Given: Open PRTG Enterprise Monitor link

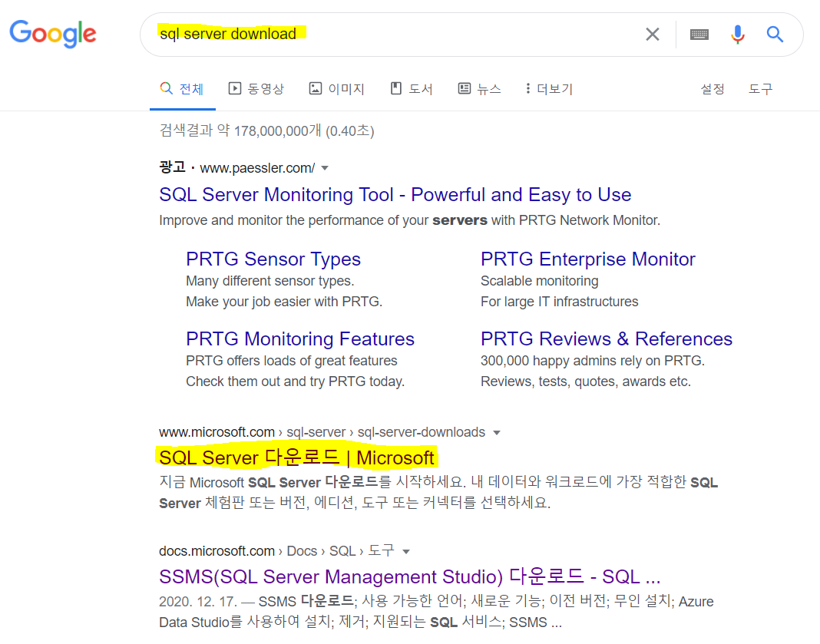Looking at the screenshot, I should [x=588, y=259].
